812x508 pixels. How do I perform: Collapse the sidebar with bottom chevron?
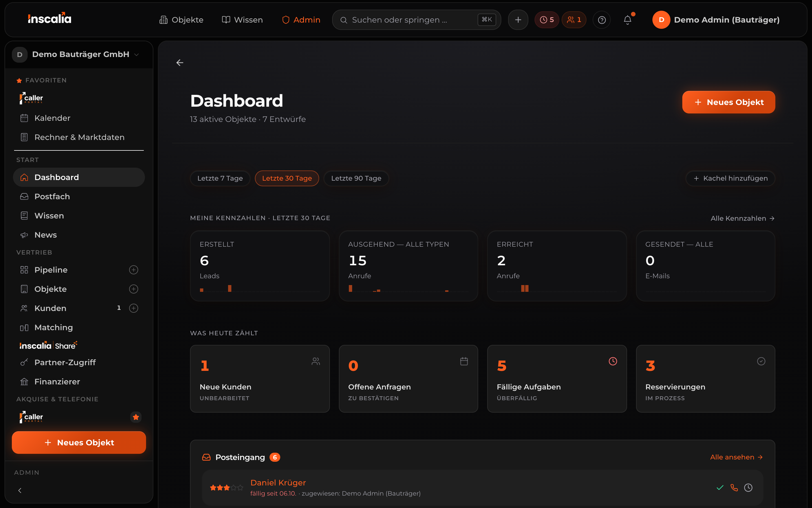pyautogui.click(x=20, y=491)
